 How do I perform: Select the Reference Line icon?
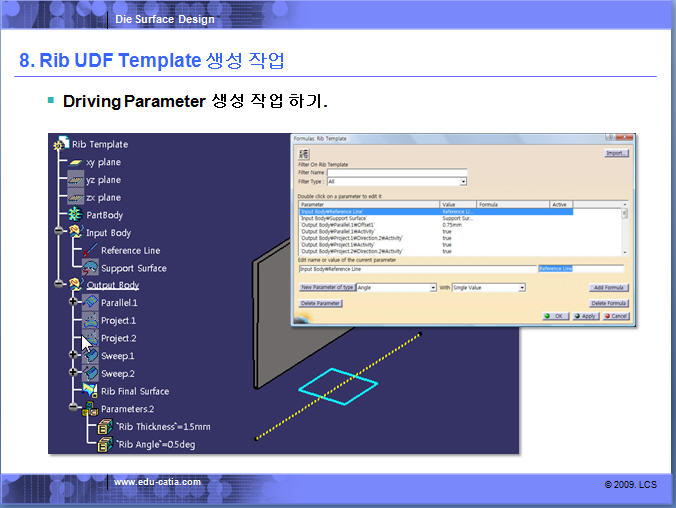(x=90, y=251)
